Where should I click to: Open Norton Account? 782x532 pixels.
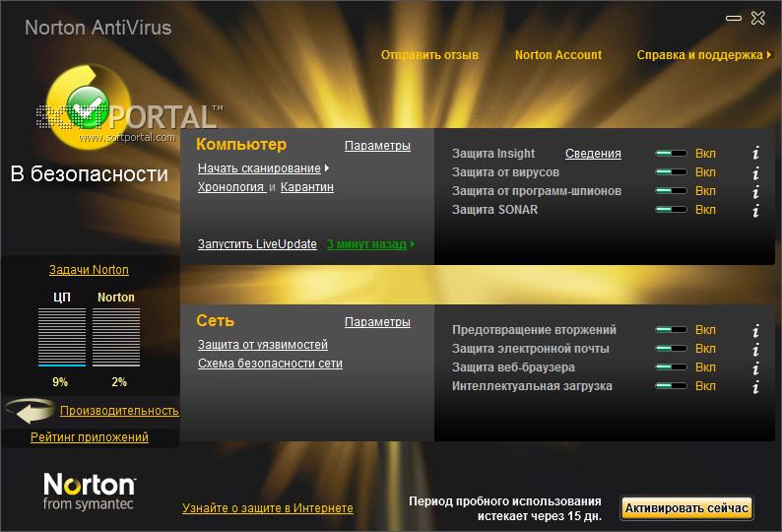coord(558,55)
